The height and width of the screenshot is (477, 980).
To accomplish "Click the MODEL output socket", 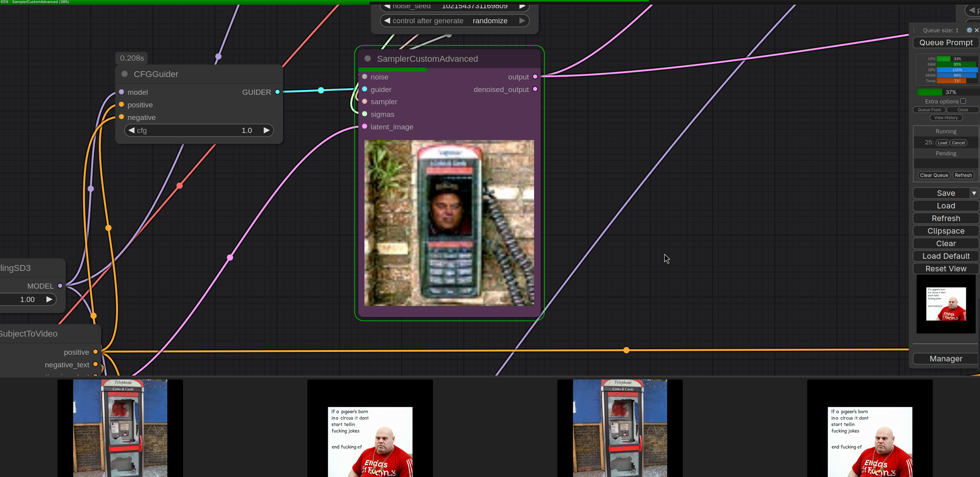I will click(60, 286).
